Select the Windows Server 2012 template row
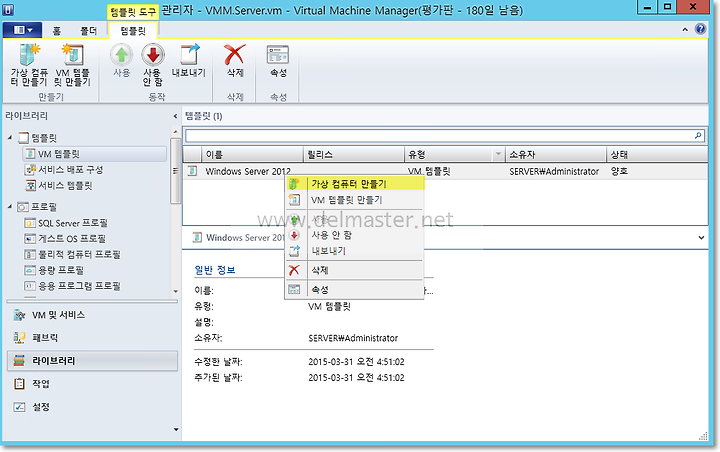The image size is (720, 452). (x=445, y=171)
